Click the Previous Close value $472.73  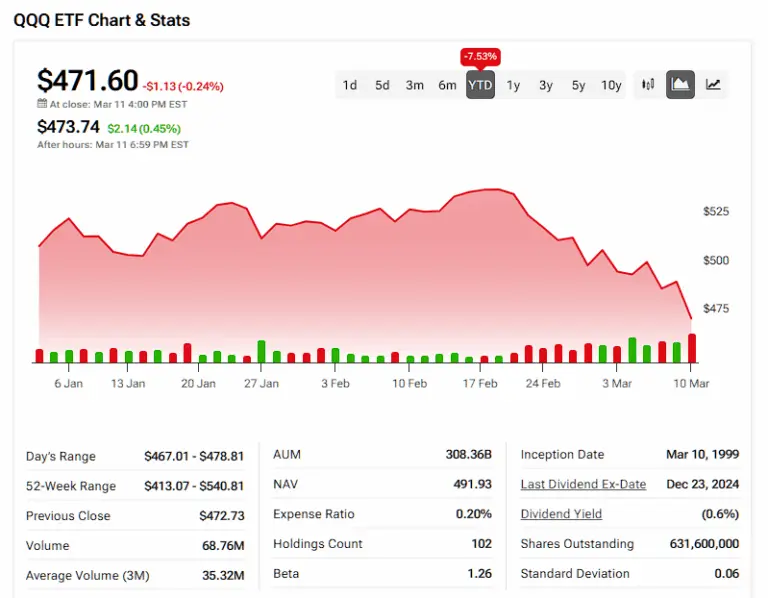coord(221,516)
